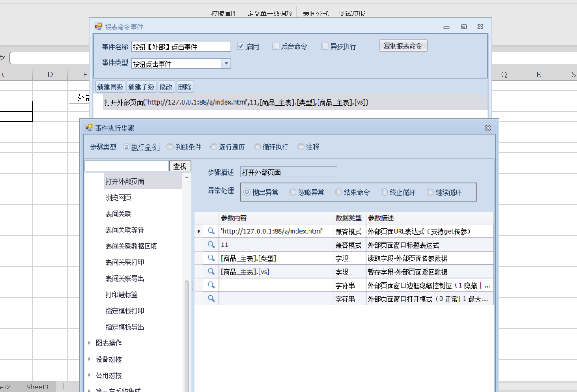The width and height of the screenshot is (577, 392).
Task: Click magnifier icon for [商品_主表].[vs] row
Action: point(211,271)
